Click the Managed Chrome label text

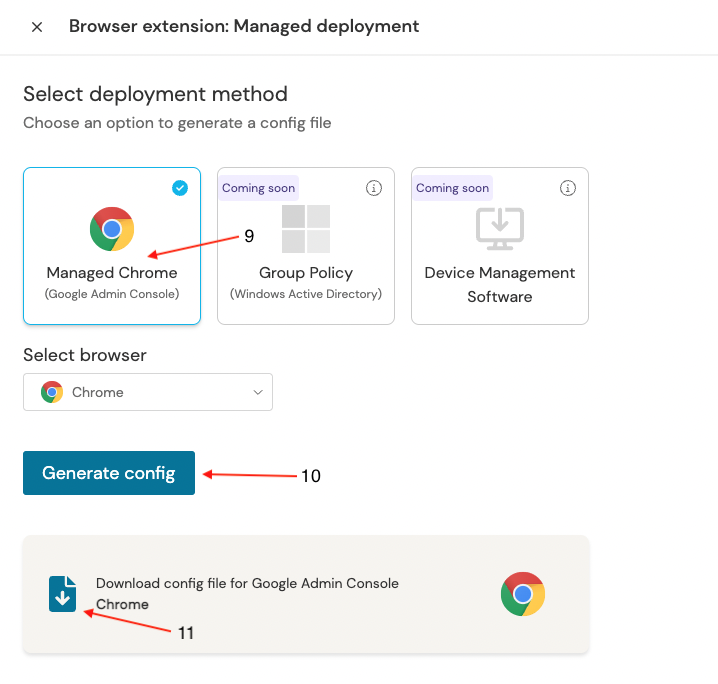tap(112, 273)
